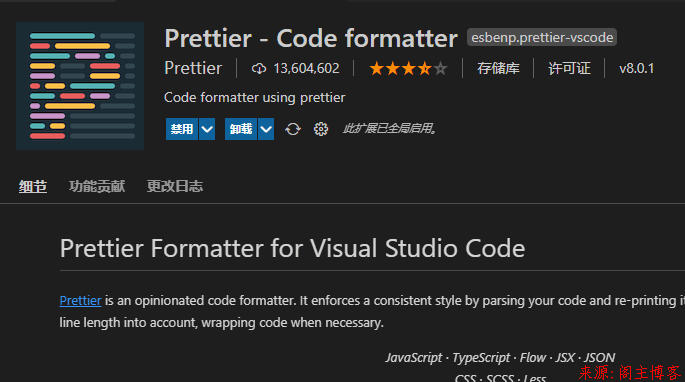Switch to the 细节 tab
The height and width of the screenshot is (382, 685).
pos(33,187)
